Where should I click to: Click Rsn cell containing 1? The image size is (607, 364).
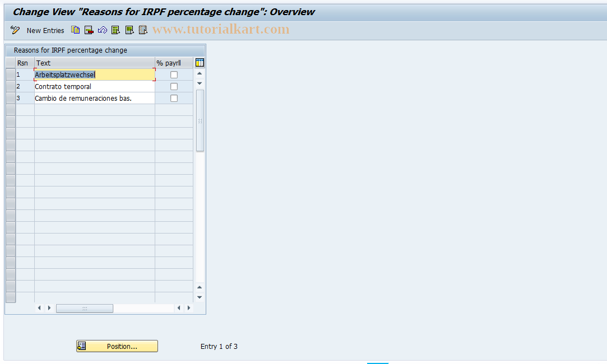tap(25, 74)
